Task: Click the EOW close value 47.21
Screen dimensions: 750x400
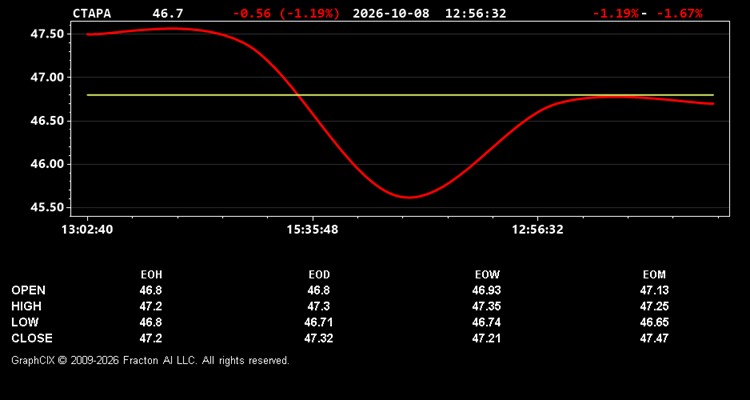Action: (486, 338)
